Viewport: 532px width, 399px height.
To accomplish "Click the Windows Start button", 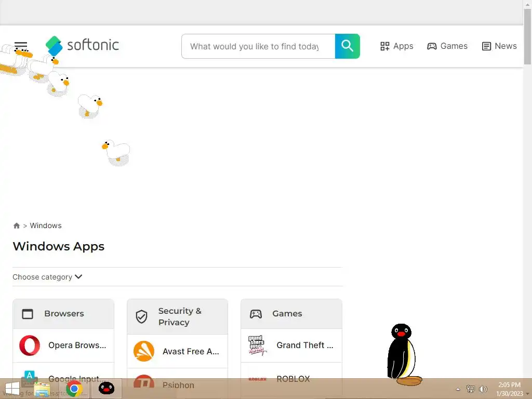I will [12, 389].
